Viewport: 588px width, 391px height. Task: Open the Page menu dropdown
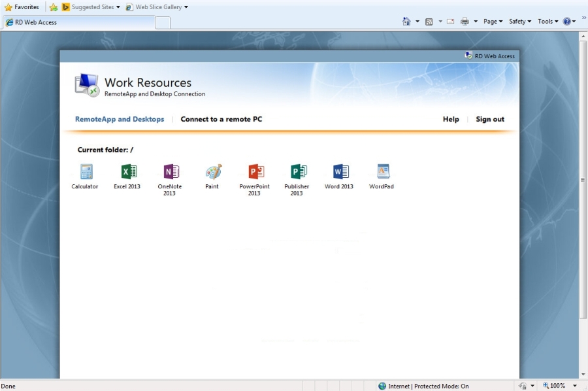click(x=493, y=22)
